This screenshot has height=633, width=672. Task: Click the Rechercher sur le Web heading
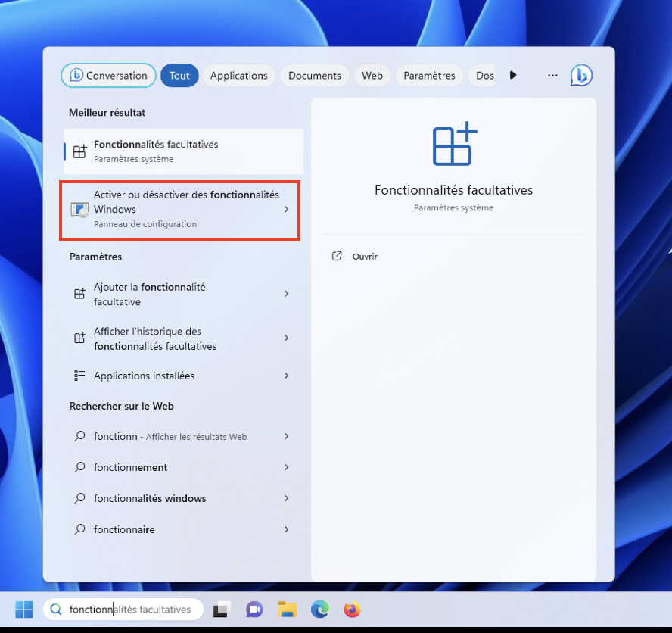[122, 406]
